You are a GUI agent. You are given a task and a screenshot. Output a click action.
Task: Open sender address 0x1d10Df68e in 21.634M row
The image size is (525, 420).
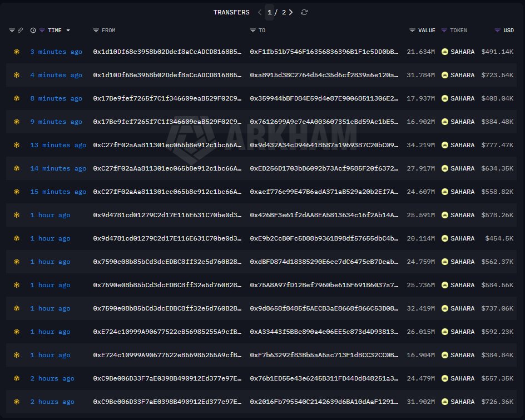point(167,52)
